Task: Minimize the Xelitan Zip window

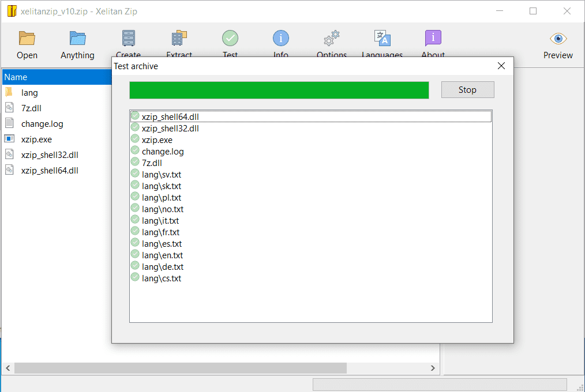Action: click(500, 11)
